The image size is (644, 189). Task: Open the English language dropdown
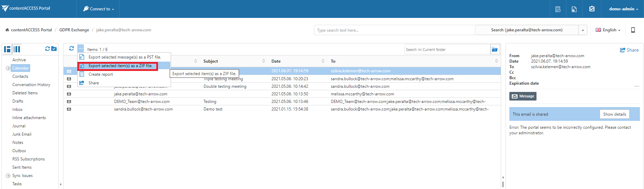(608, 30)
